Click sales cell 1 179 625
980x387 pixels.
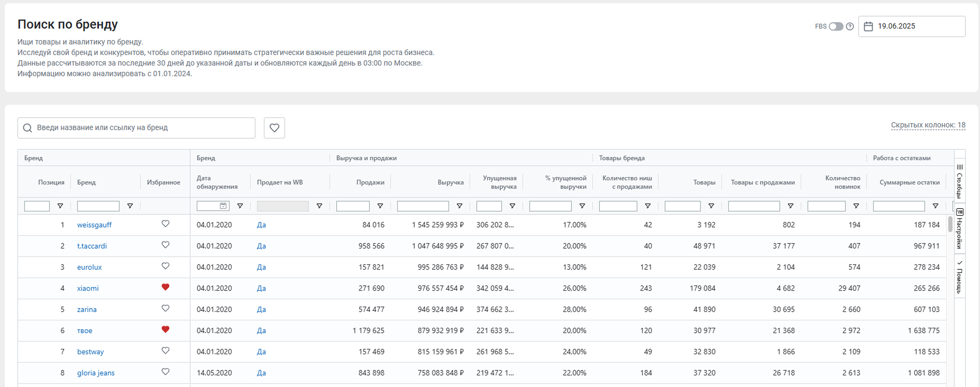(x=368, y=331)
